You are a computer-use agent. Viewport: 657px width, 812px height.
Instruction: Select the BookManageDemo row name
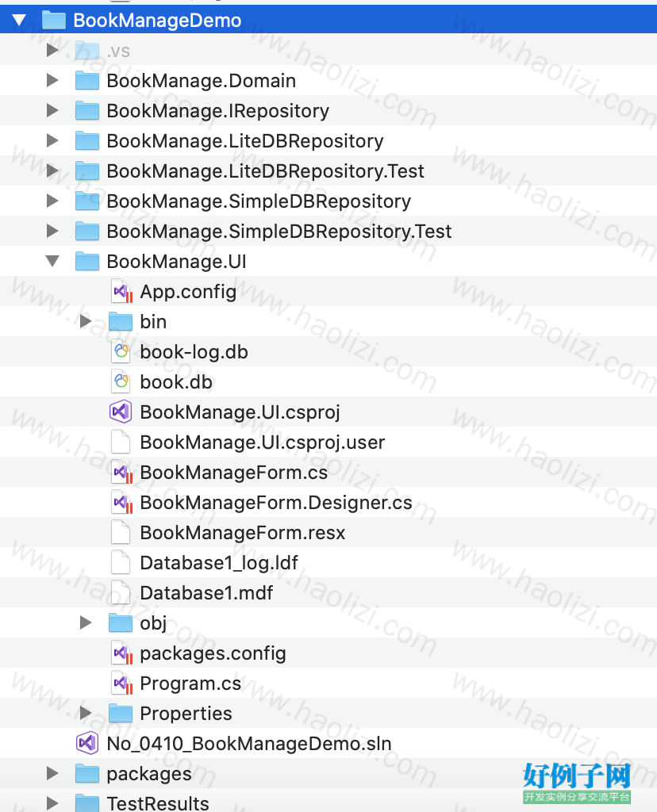157,21
